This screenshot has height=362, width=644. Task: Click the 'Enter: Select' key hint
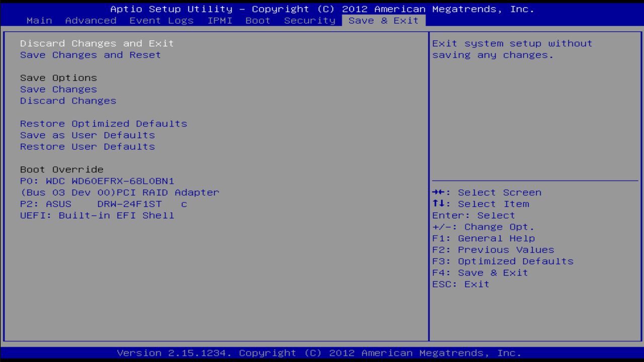473,216
